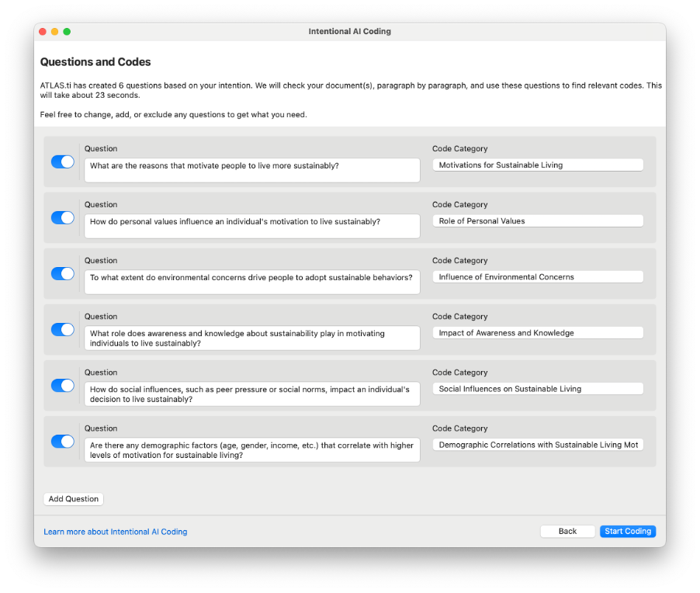Screen dimensions: 700x593
Task: Disable the environmental concerns question switch
Action: [62, 273]
